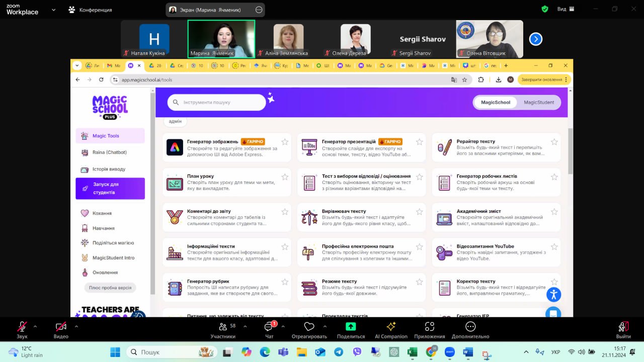Click Chrome page translate icon in address bar

coord(454,79)
